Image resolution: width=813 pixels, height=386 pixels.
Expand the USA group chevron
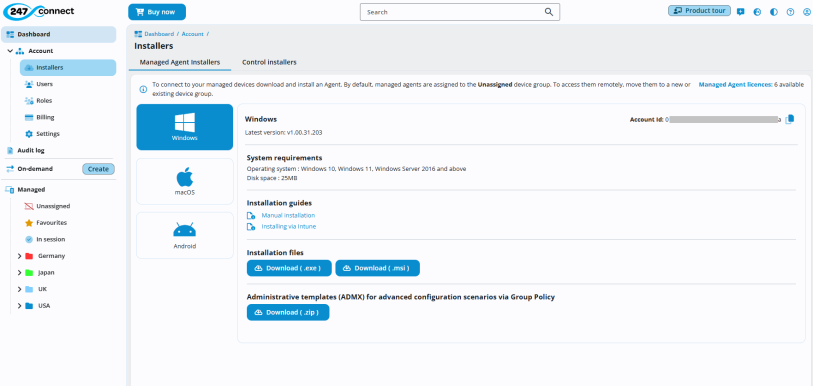point(19,306)
